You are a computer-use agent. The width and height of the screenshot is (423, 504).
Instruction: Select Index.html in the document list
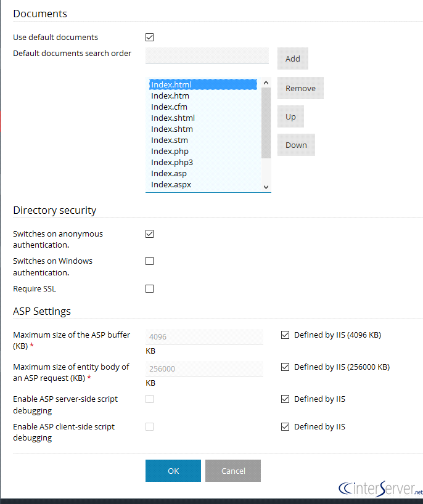click(203, 84)
